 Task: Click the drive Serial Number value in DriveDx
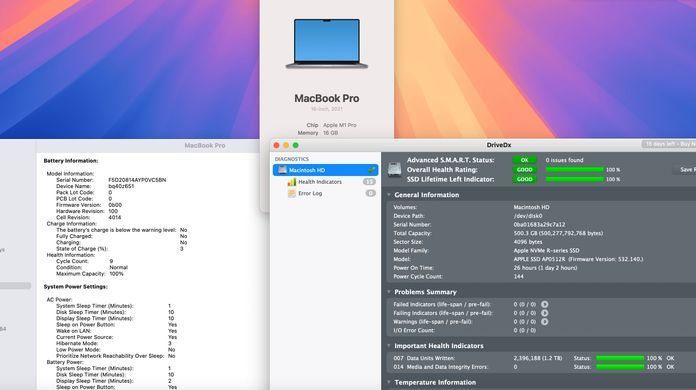[x=539, y=225]
